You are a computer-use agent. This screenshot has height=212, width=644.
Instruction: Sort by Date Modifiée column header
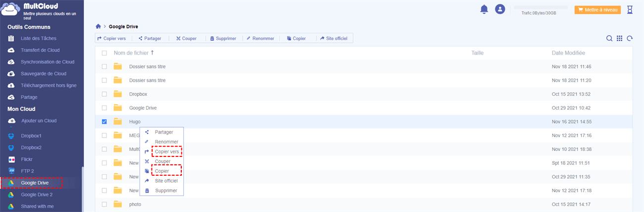click(x=568, y=53)
